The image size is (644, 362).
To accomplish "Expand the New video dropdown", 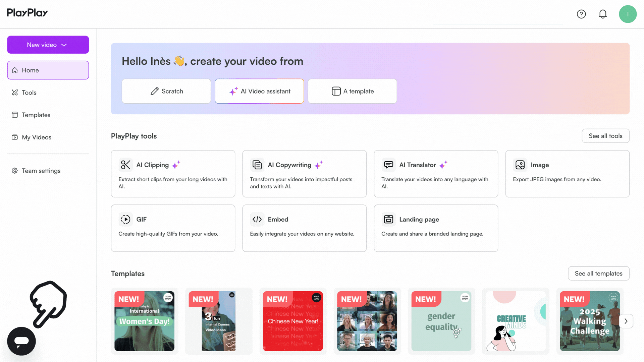I will pyautogui.click(x=48, y=45).
